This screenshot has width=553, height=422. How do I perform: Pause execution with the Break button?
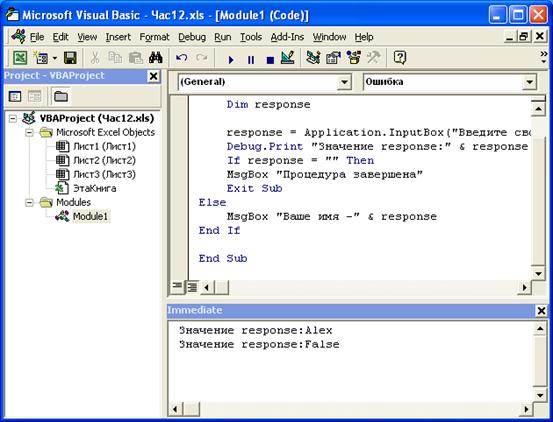251,60
